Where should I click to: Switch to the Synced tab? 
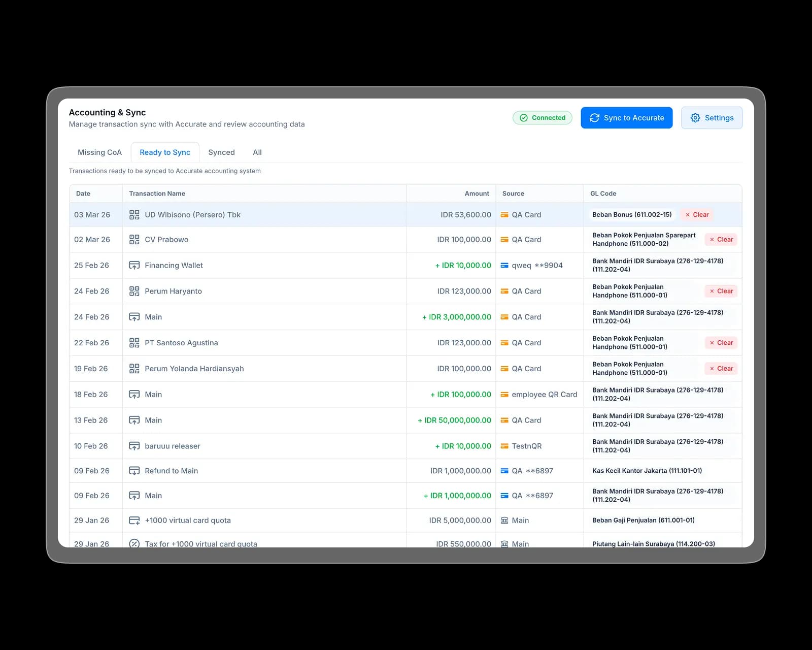pyautogui.click(x=221, y=152)
